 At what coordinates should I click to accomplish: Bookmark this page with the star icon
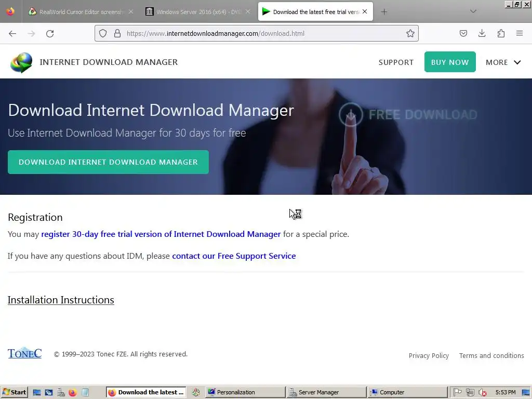(x=410, y=33)
